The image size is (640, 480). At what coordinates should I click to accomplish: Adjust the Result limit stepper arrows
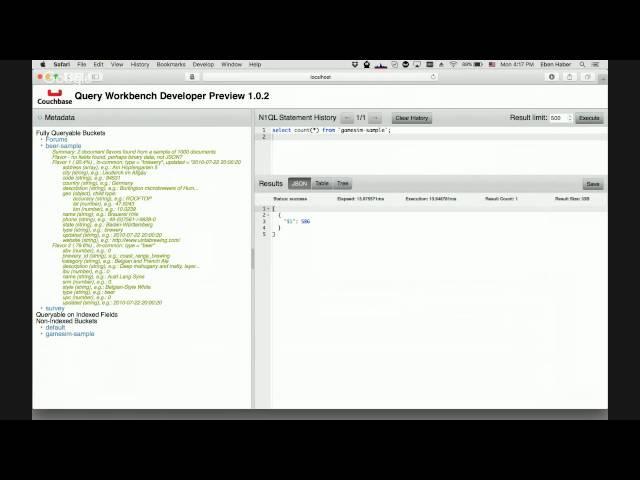[570, 118]
